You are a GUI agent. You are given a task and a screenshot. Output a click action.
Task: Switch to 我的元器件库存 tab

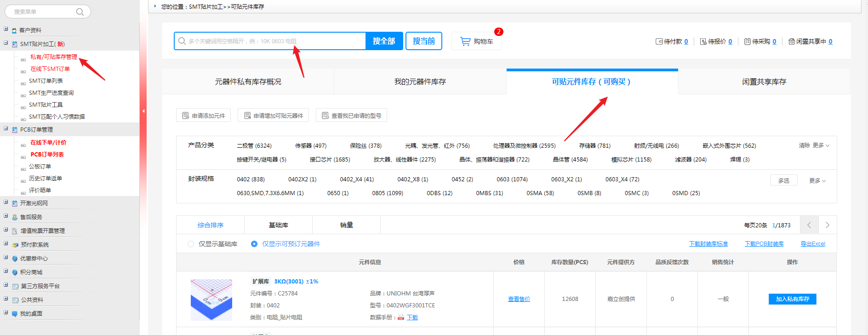click(420, 82)
